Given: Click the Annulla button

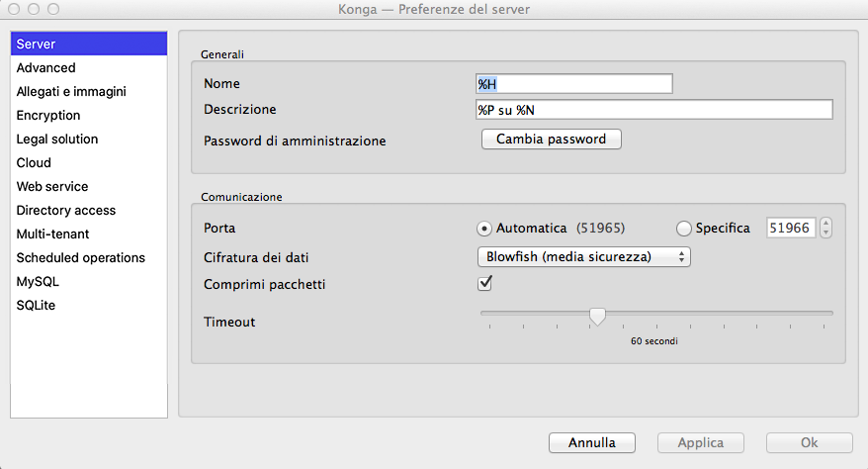Looking at the screenshot, I should 591,443.
